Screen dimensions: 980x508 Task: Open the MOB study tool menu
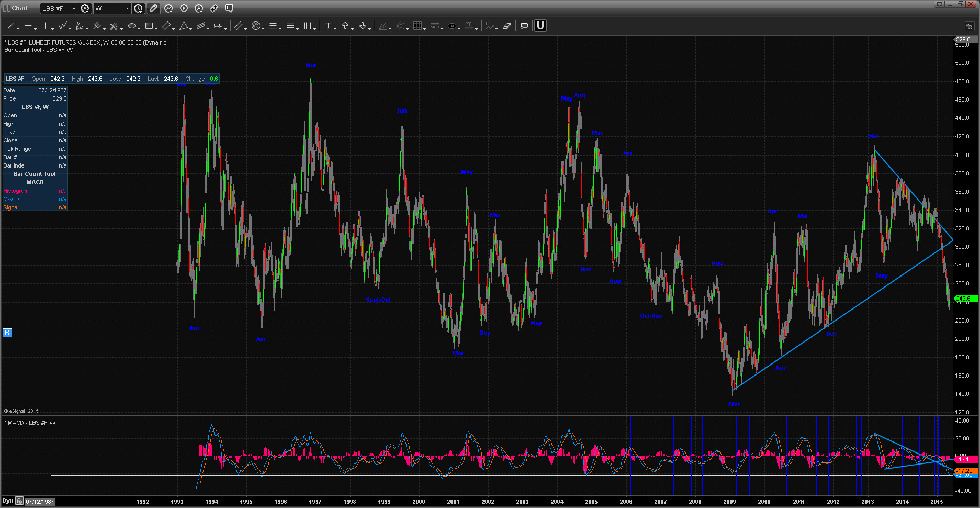[x=435, y=26]
